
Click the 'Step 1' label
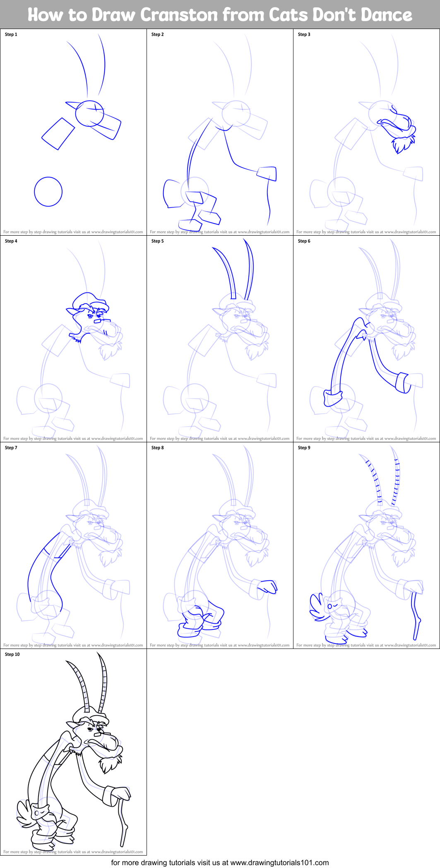click(11, 34)
